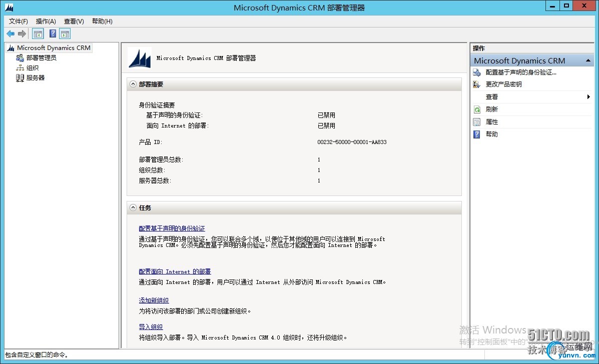Choose 属性 in actions pane
The height and width of the screenshot is (364, 599).
click(491, 122)
